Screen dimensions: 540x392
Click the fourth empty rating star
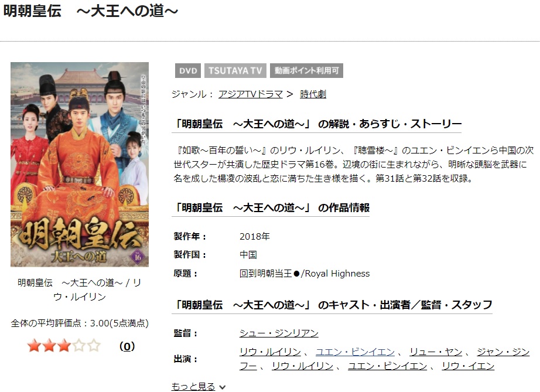tap(79, 346)
